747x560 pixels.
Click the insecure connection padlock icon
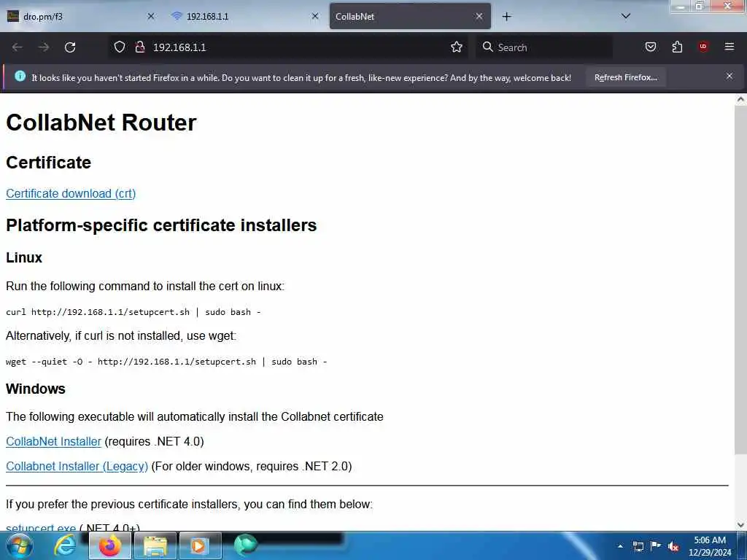[x=139, y=47]
